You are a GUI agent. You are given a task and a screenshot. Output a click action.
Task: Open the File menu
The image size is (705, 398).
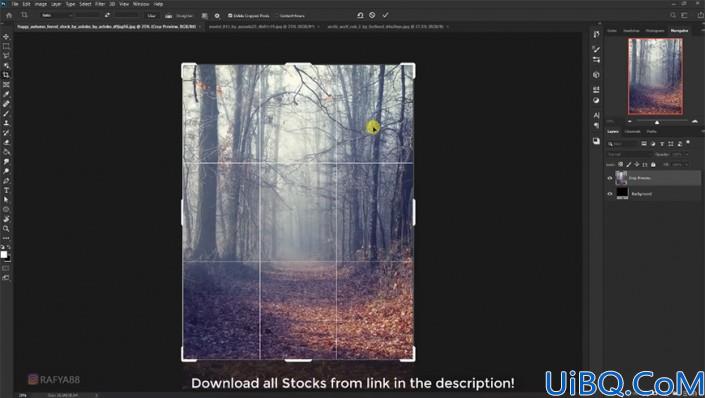click(15, 4)
